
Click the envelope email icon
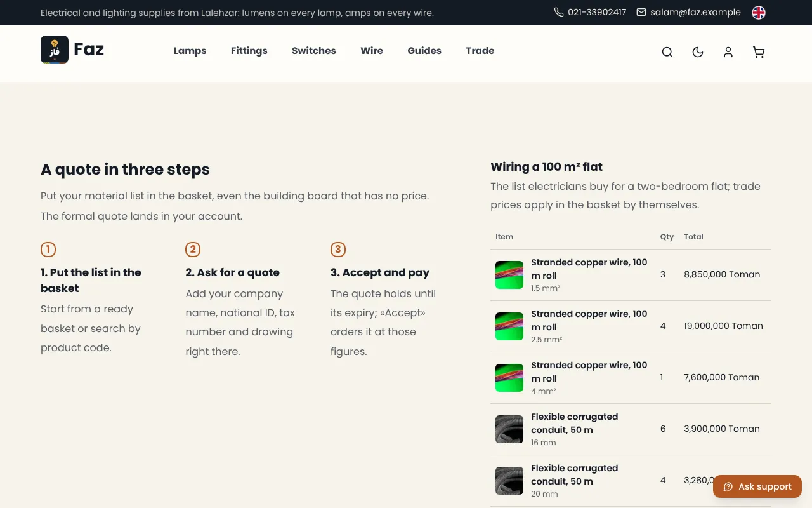point(641,12)
